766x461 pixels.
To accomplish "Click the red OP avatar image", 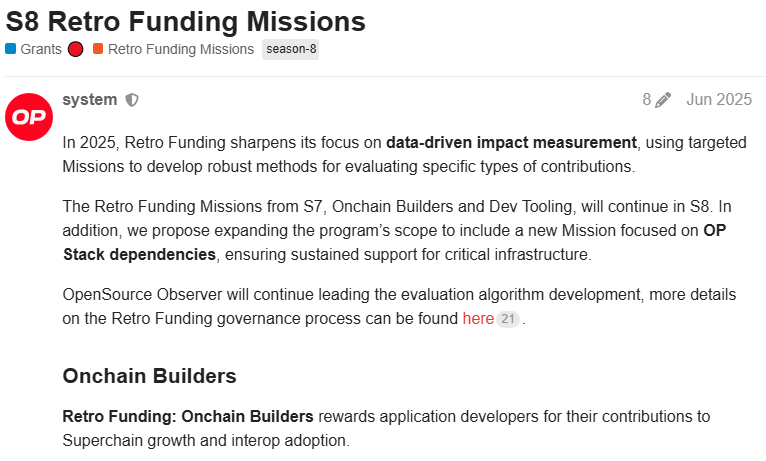I will 29,117.
